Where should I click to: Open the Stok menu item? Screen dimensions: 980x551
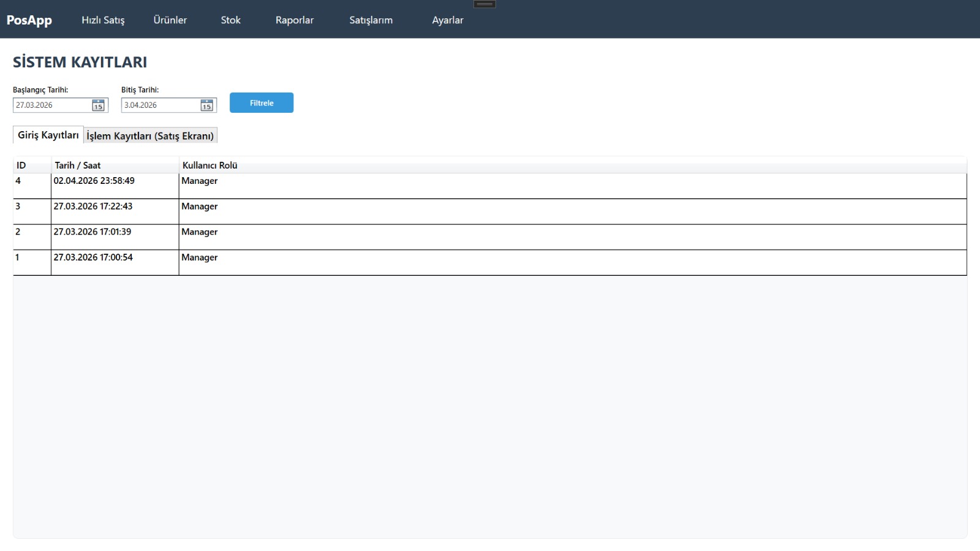point(231,20)
